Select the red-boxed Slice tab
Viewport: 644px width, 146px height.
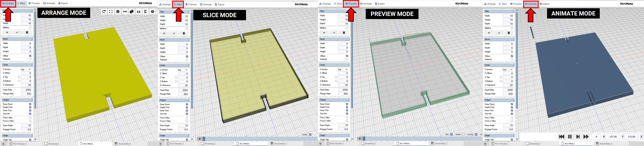coord(178,5)
